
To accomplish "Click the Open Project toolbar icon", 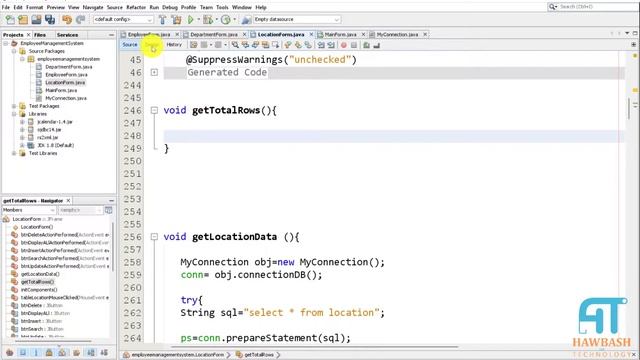I will pos(36,20).
